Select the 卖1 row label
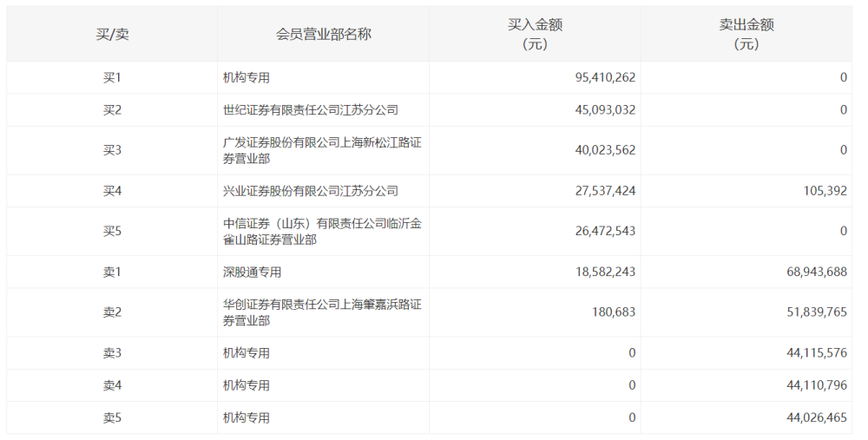Image resolution: width=868 pixels, height=440 pixels. click(x=112, y=272)
